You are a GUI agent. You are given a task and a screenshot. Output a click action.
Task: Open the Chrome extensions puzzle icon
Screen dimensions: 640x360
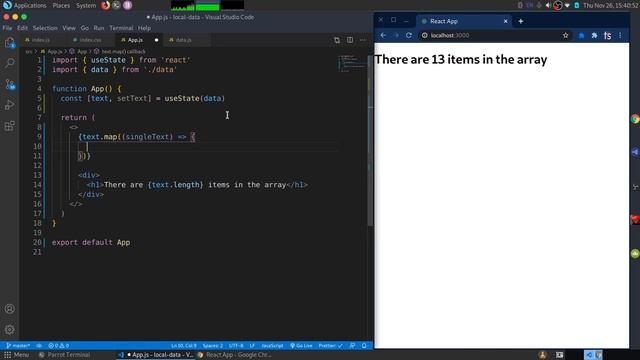[x=594, y=36]
